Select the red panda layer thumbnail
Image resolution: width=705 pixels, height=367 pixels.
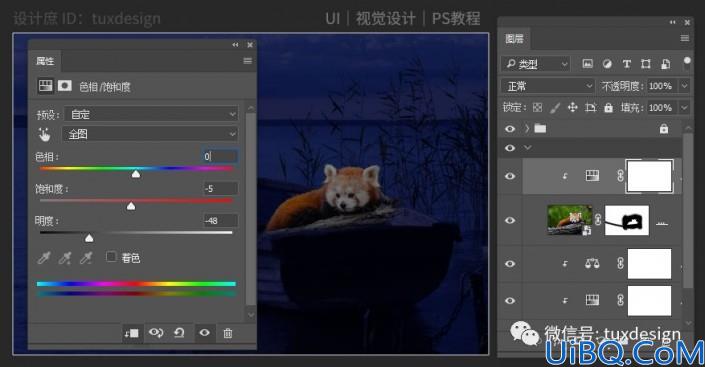point(569,220)
